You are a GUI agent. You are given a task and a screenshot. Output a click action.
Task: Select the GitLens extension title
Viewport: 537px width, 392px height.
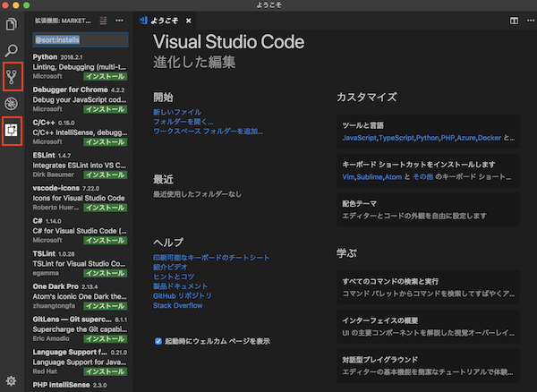point(72,320)
